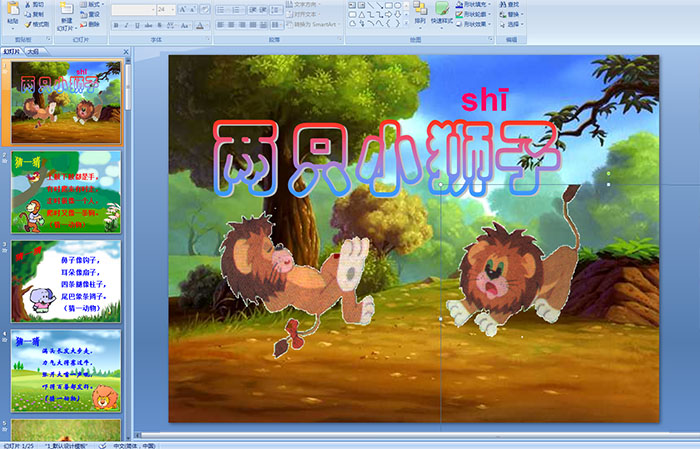Select the Right Arrow shape

coord(388,15)
